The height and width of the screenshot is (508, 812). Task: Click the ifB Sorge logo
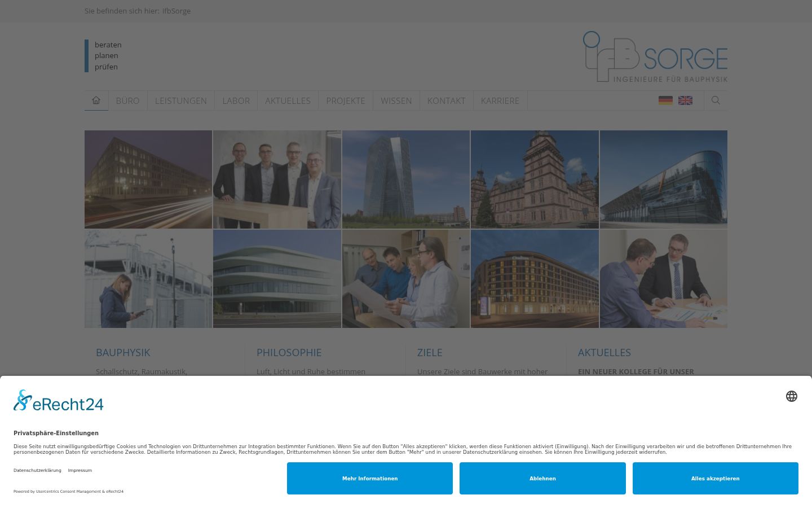[x=655, y=56]
